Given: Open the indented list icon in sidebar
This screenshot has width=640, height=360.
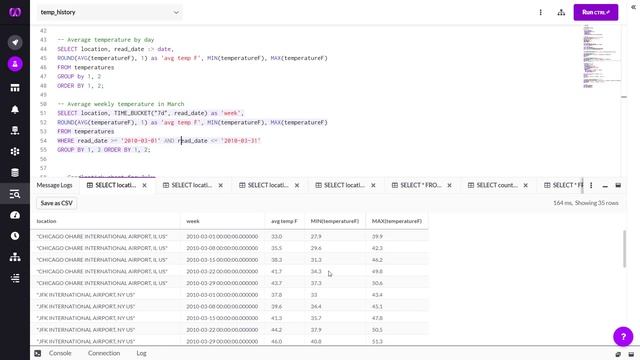Looking at the screenshot, I should (x=15, y=278).
